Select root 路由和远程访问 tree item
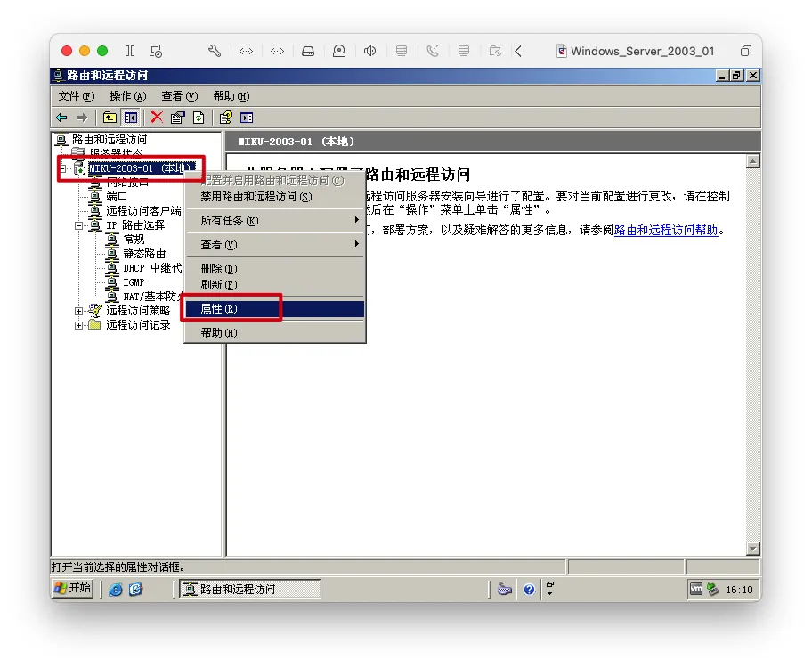The image size is (812, 668). point(110,140)
